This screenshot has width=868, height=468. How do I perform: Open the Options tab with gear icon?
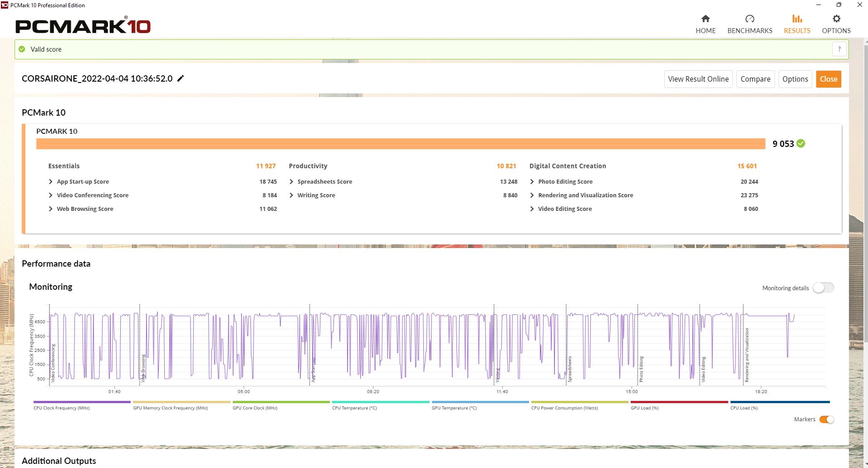coord(836,24)
